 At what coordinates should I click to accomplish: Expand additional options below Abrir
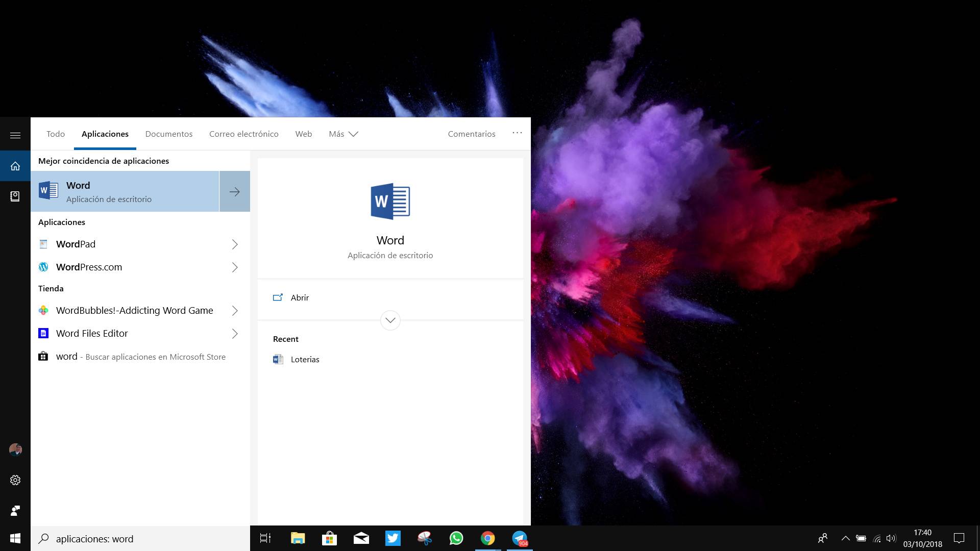coord(390,320)
